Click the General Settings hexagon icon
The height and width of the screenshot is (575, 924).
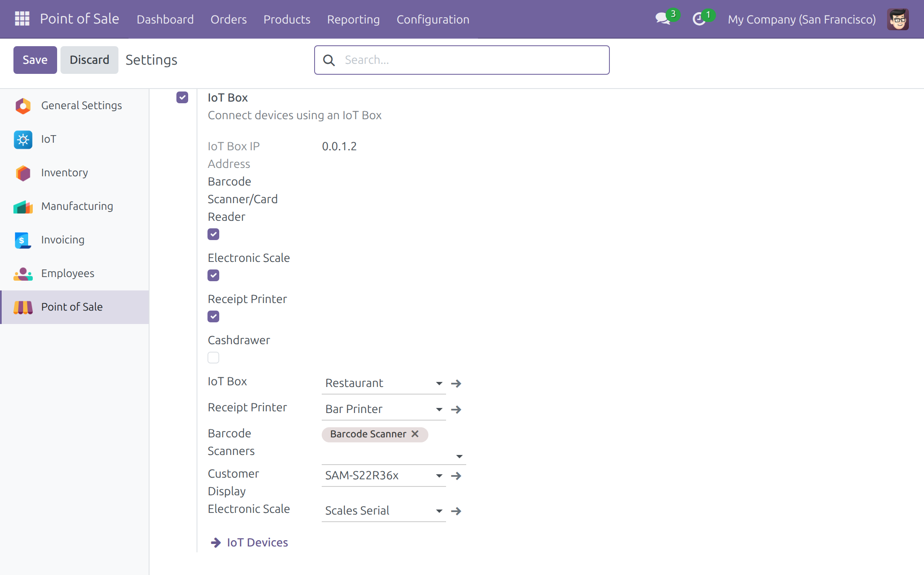click(x=23, y=106)
